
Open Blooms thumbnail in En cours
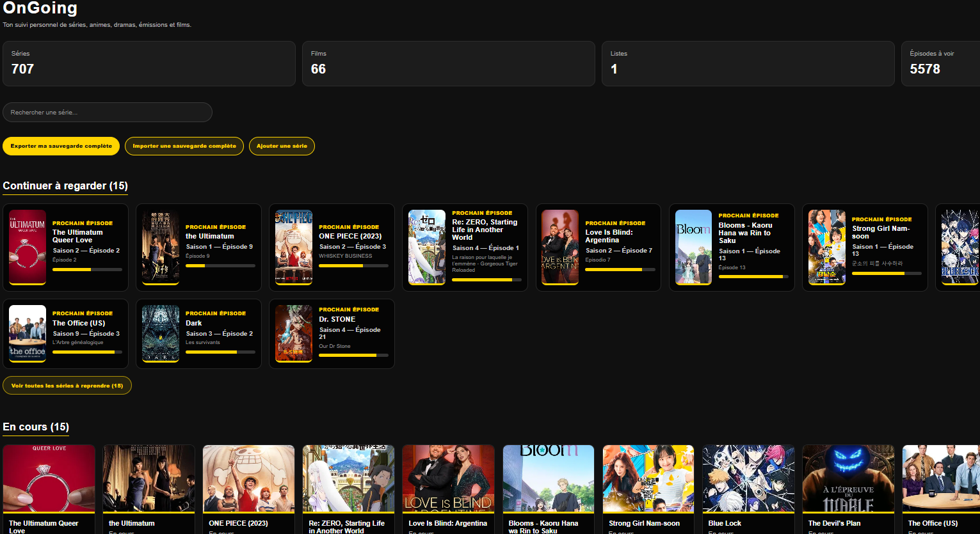(x=549, y=478)
